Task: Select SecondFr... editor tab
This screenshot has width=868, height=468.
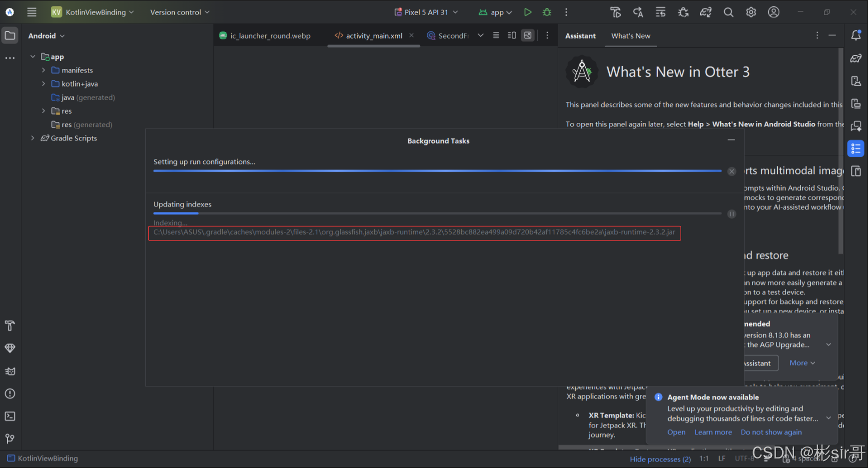Action: 448,35
